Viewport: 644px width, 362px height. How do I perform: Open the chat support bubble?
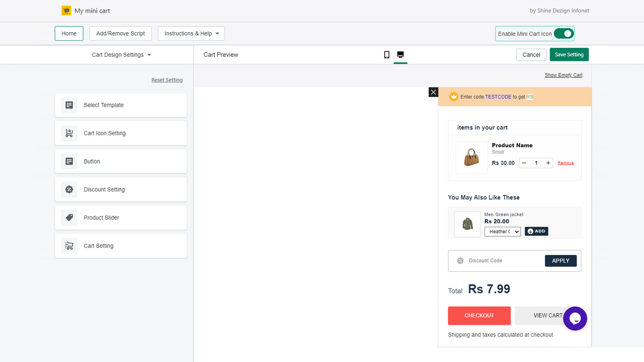point(575,318)
